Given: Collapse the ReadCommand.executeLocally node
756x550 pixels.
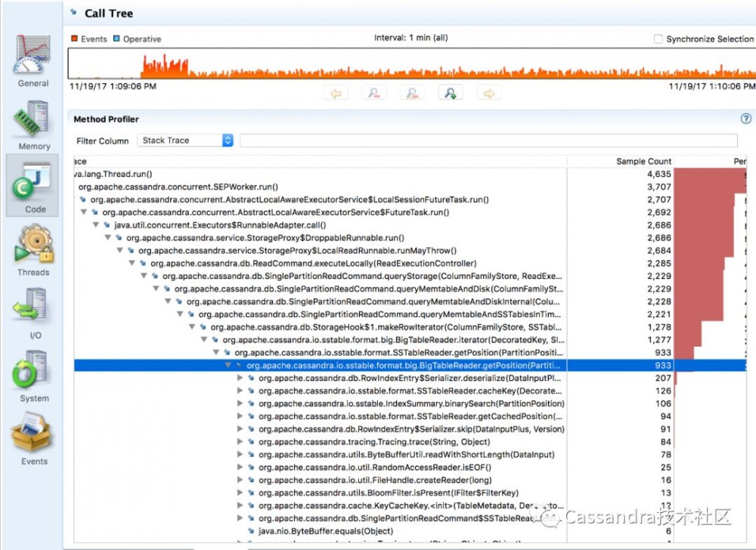Looking at the screenshot, I should 132,263.
